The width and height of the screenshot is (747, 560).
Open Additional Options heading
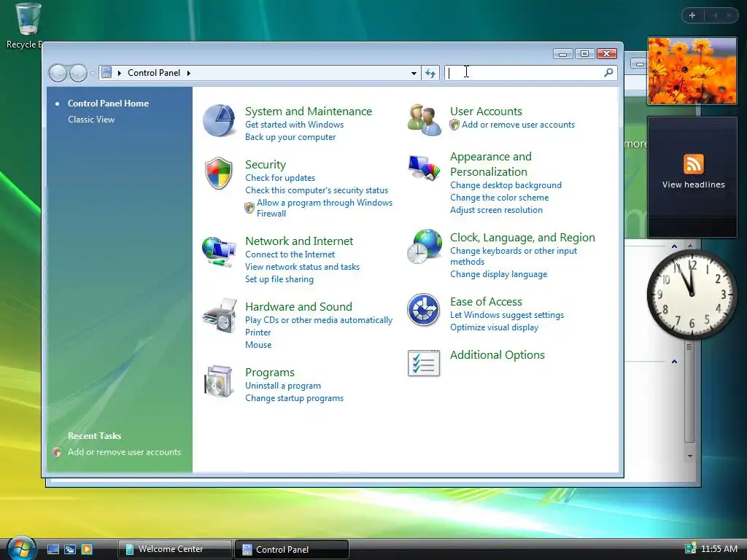[498, 355]
